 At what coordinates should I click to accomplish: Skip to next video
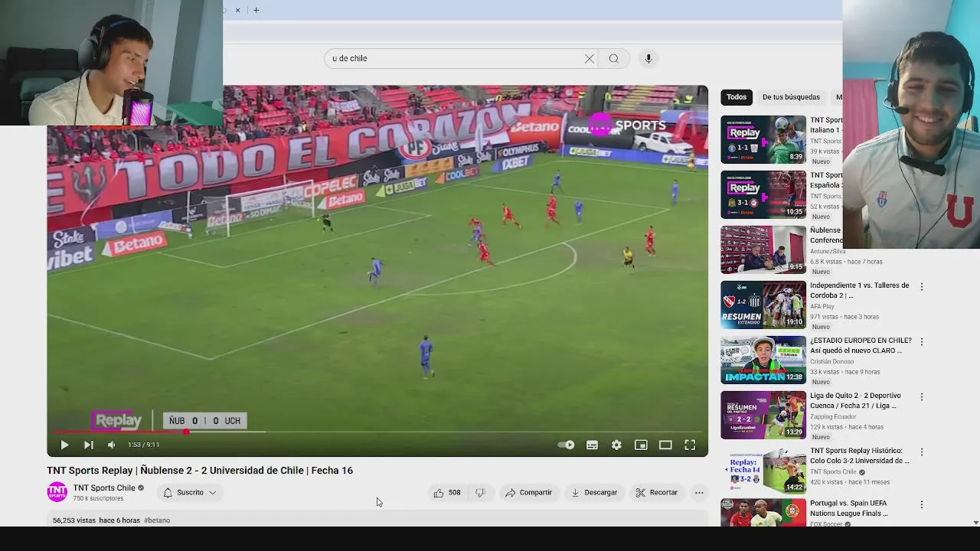tap(88, 445)
